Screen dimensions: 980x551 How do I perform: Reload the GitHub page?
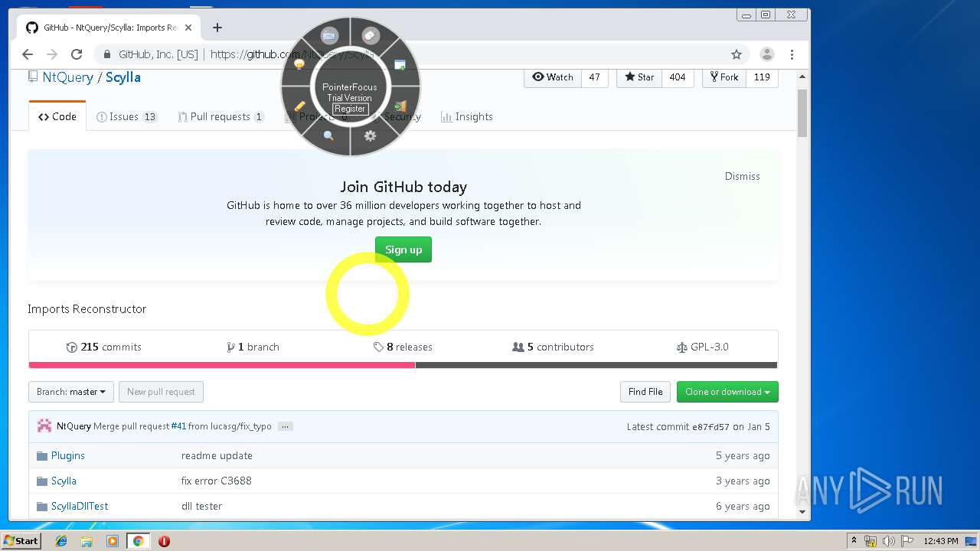[77, 54]
